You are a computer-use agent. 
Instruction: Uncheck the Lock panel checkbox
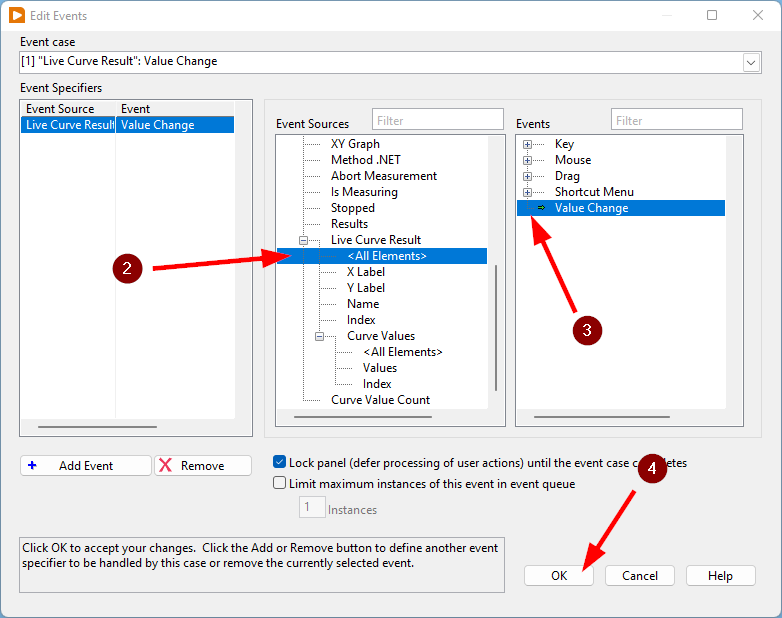tap(280, 463)
